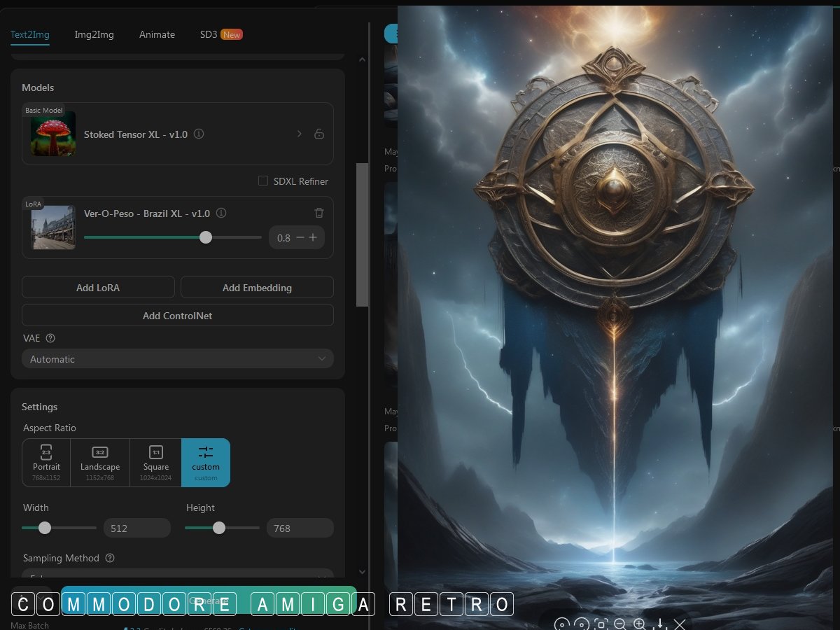Select the Portrait 768x1152 aspect ratio
This screenshot has width=840, height=630.
click(46, 462)
